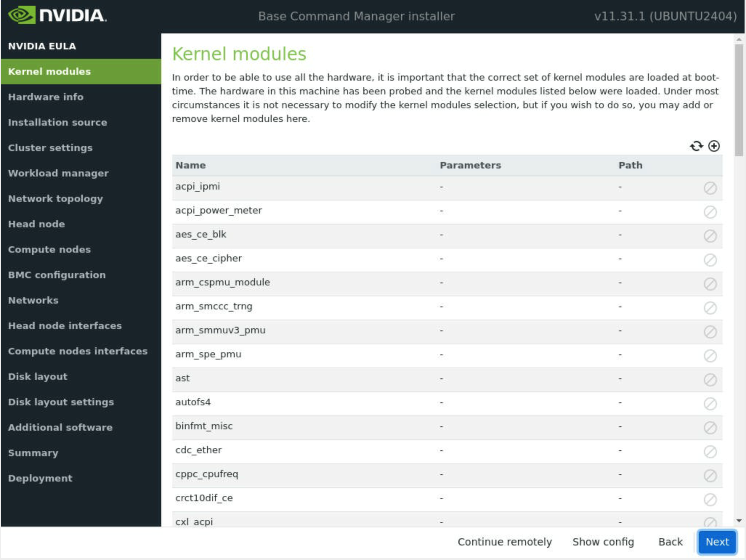Remove the acpi_ipmi module via its icon
The image size is (746, 560).
[x=710, y=188]
